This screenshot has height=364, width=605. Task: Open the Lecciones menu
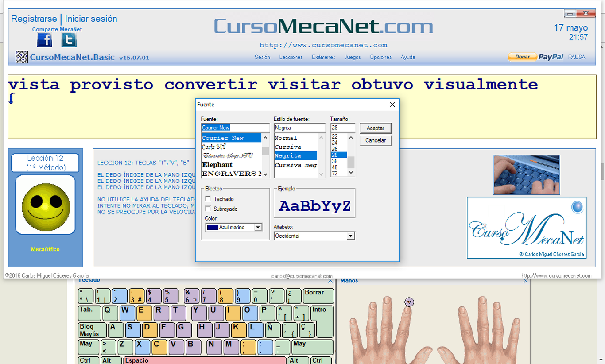point(291,57)
